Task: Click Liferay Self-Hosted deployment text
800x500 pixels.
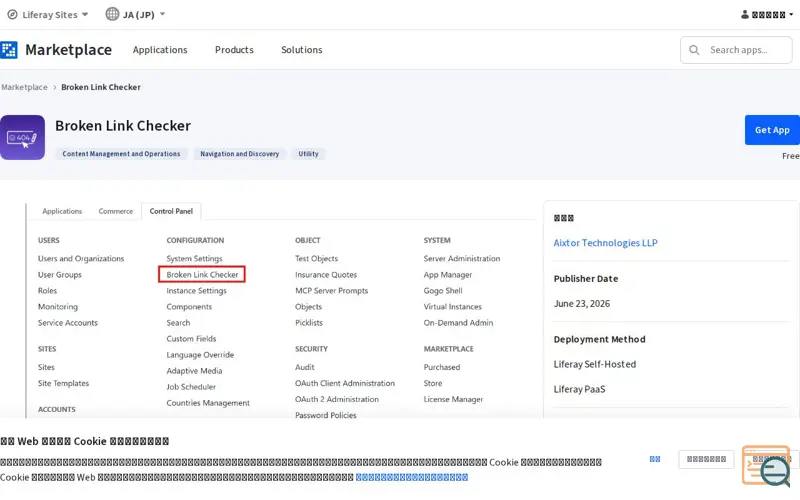Action: pyautogui.click(x=595, y=364)
